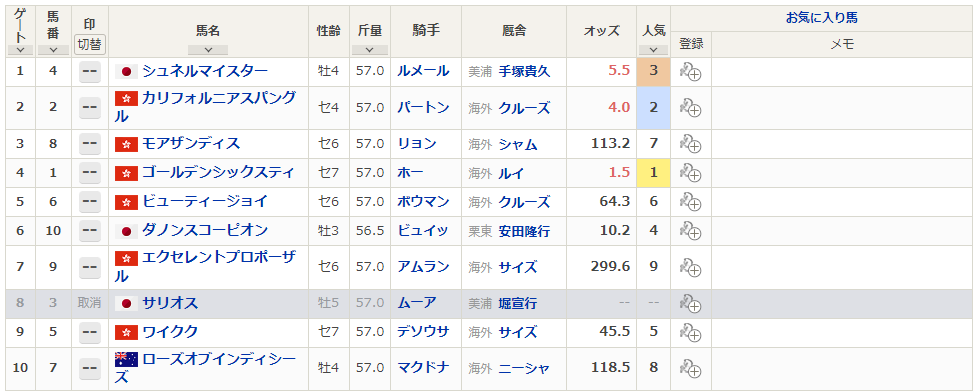Image resolution: width=977 pixels, height=392 pixels.
Task: Add ゴールデンシックスティ to favorite horses
Action: 690,173
